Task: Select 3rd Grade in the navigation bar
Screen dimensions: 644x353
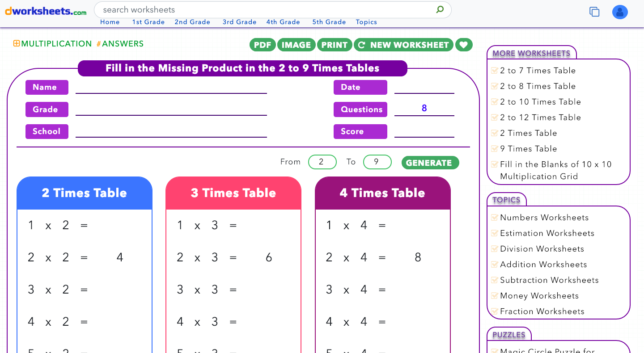Action: pos(240,22)
